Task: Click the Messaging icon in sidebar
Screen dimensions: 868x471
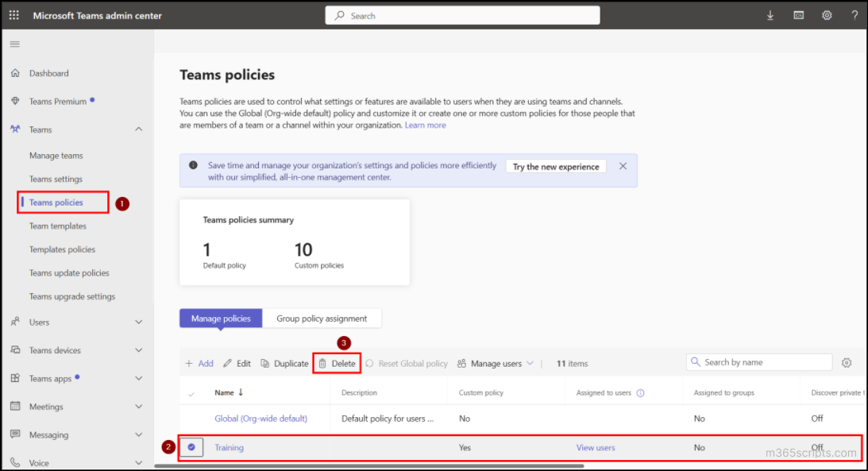Action: (15, 434)
